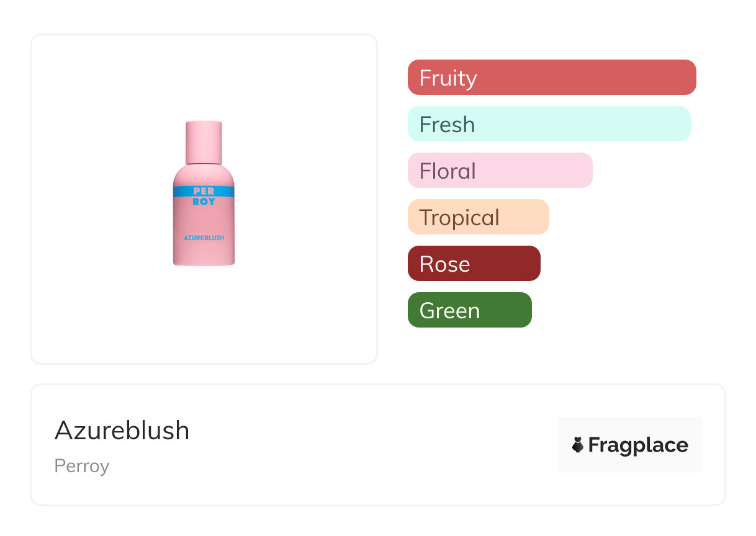
Task: Click the Fragplace wordmark text
Action: point(638,445)
